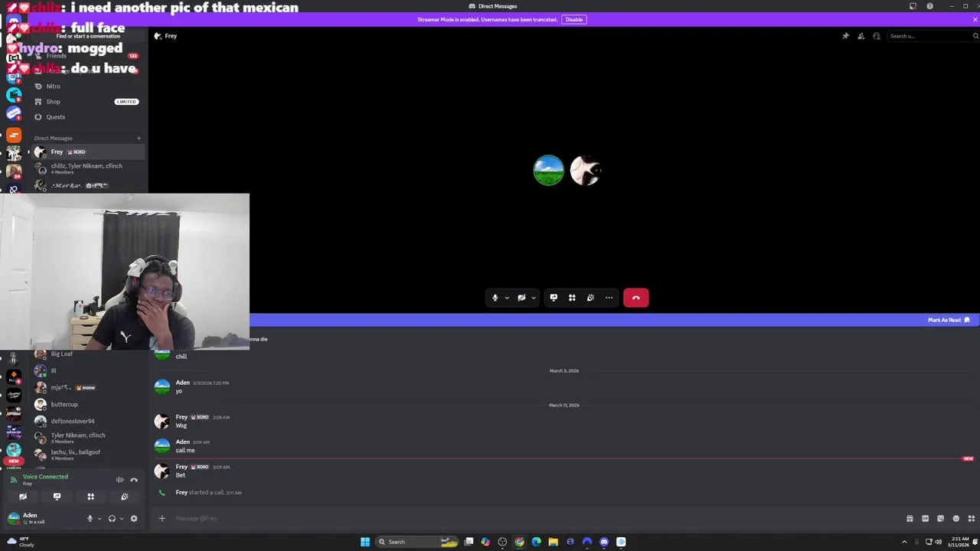Open Big Loaf direct message
Viewport: 980px width, 551px height.
click(x=88, y=354)
